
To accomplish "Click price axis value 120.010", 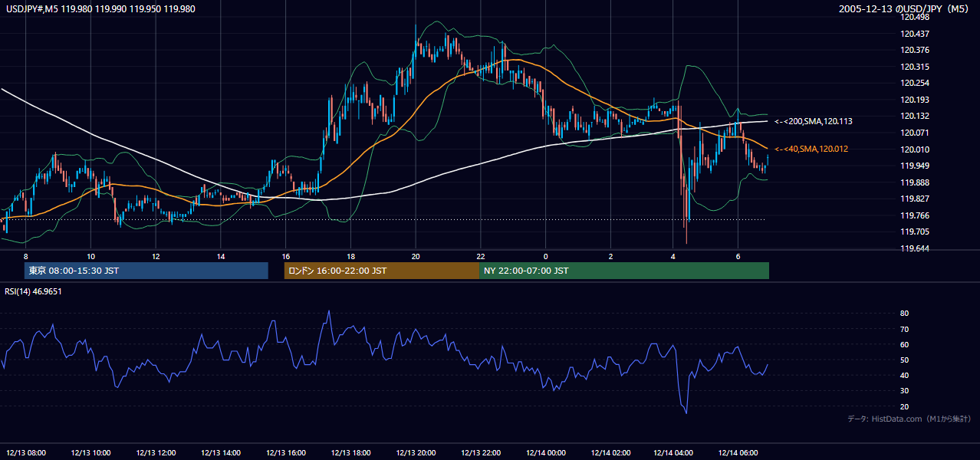I will point(915,149).
